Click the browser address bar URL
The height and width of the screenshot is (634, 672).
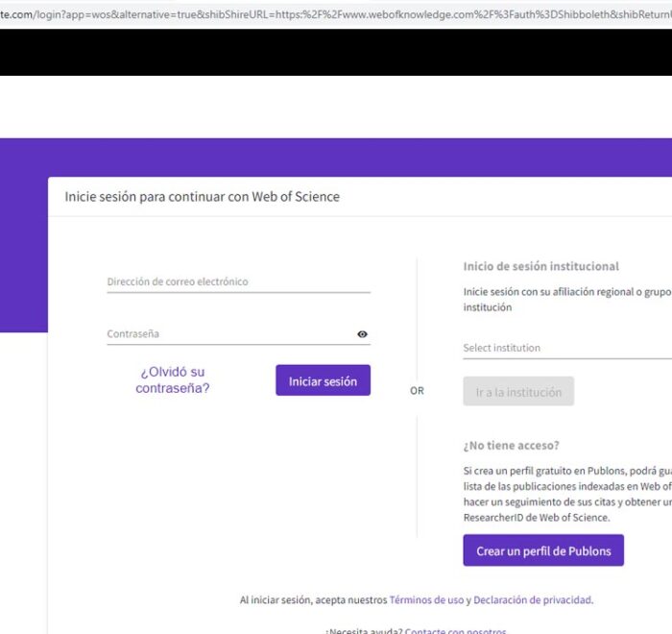click(x=336, y=14)
